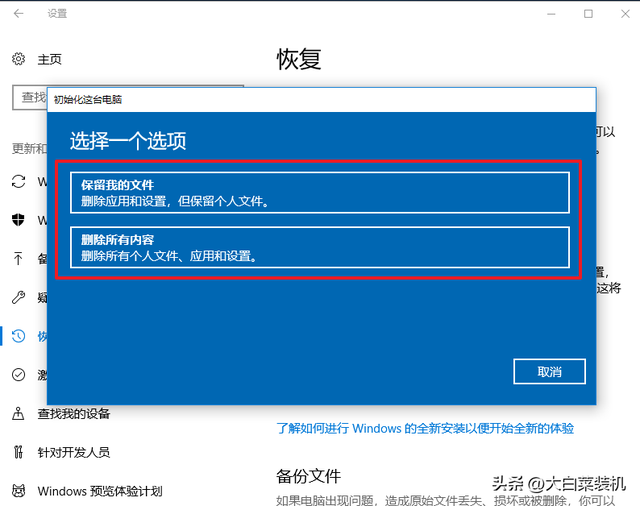Select the 针对开发人员 tools icon
Screen dimensions: 640x506
tap(18, 452)
